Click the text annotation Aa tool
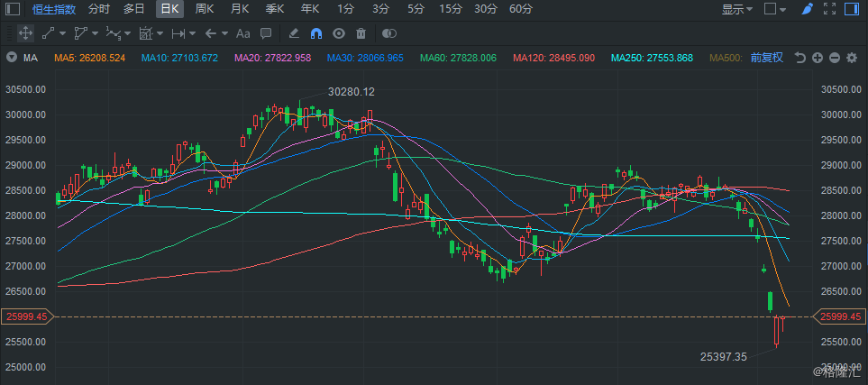868x385 pixels. click(x=242, y=33)
